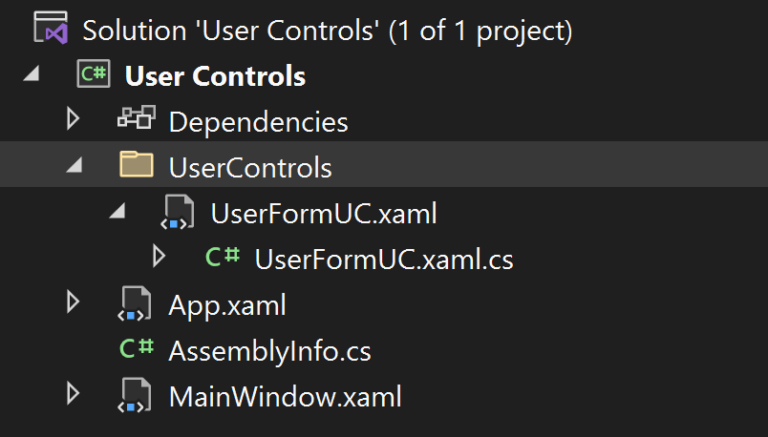
Task: Expand the Dependencies node arrow
Action: click(73, 119)
